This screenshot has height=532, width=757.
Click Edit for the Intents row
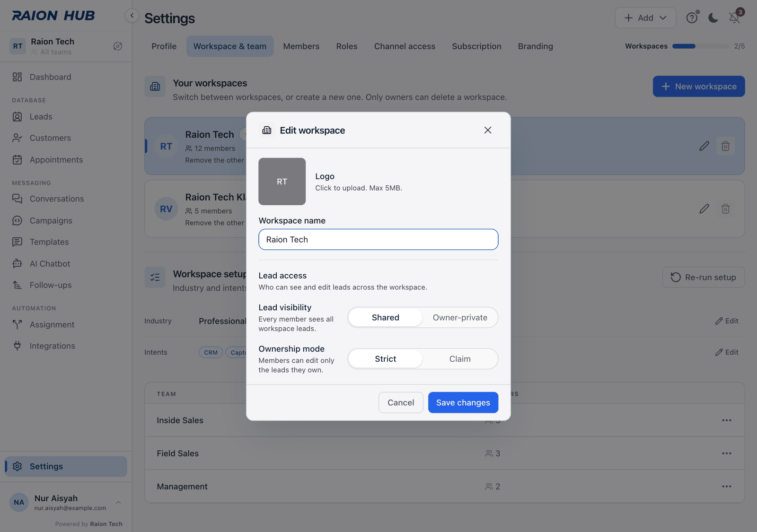pos(727,352)
